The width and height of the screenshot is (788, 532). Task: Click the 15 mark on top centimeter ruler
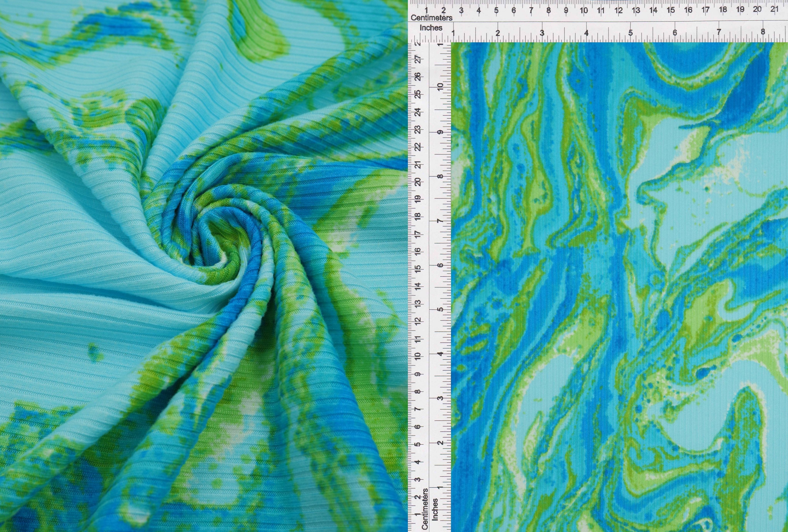click(671, 10)
